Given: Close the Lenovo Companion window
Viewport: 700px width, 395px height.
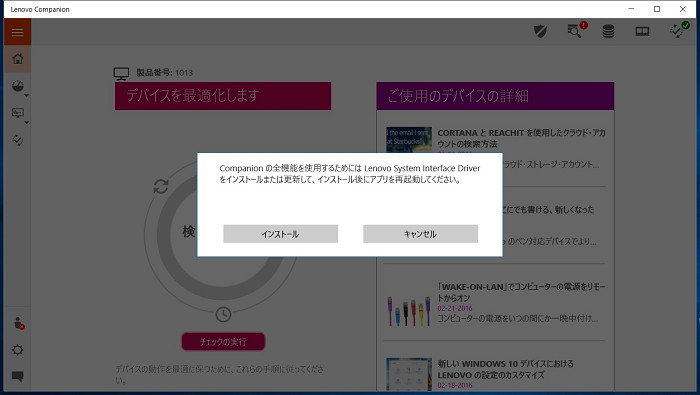Looking at the screenshot, I should tap(683, 9).
